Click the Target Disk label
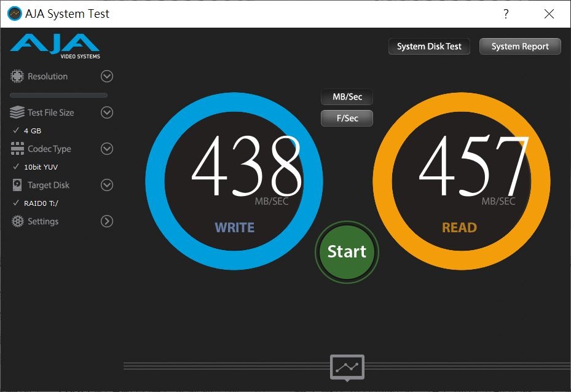571x392 pixels. click(x=49, y=185)
